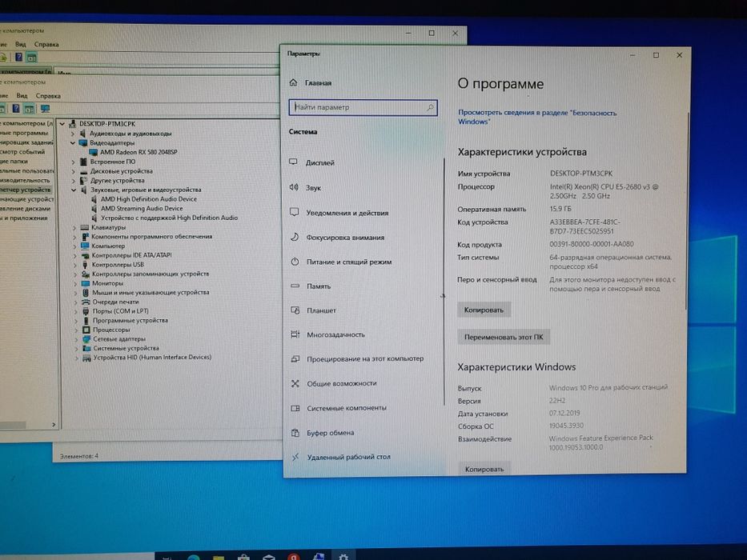
Task: Open the Вид menu in the front Computer Management window
Action: (x=22, y=96)
